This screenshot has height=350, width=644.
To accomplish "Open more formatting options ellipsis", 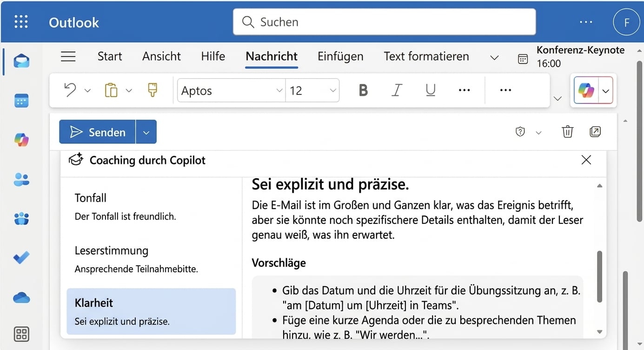I will tap(465, 90).
